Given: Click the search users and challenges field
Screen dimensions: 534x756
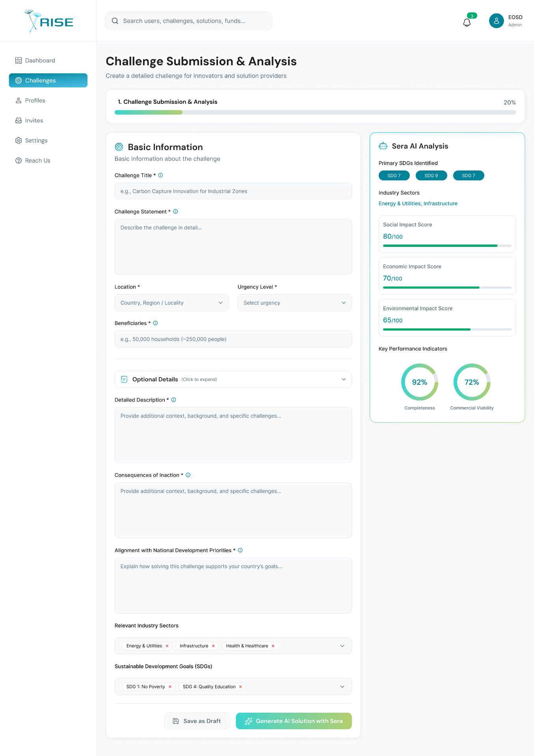Looking at the screenshot, I should (189, 21).
